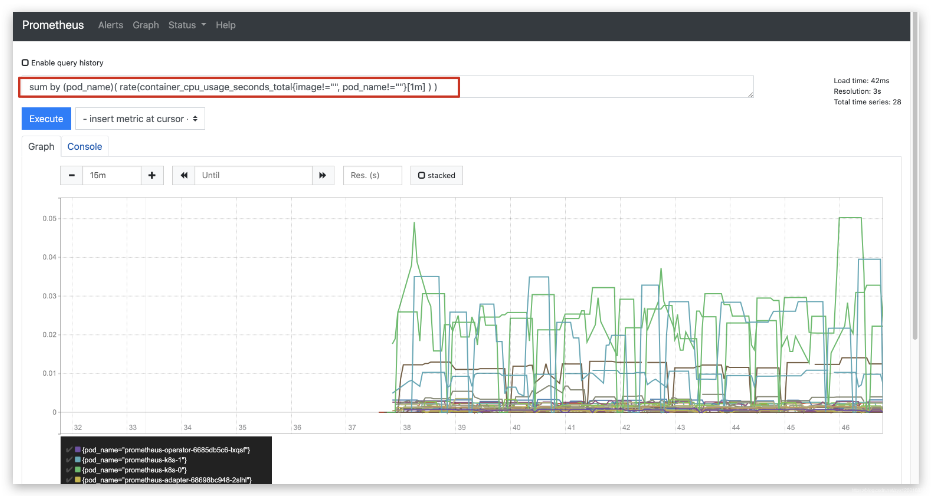Decrease the graph time range with minus
931x497 pixels.
(72, 175)
